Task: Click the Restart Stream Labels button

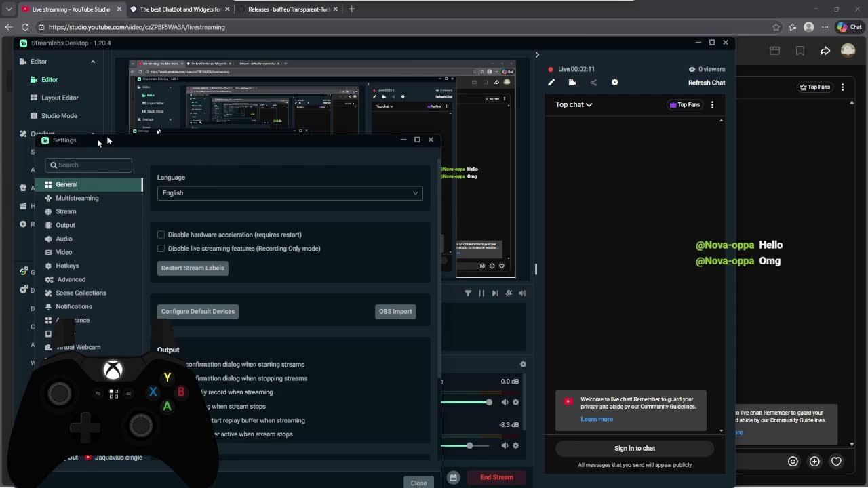Action: (x=193, y=268)
